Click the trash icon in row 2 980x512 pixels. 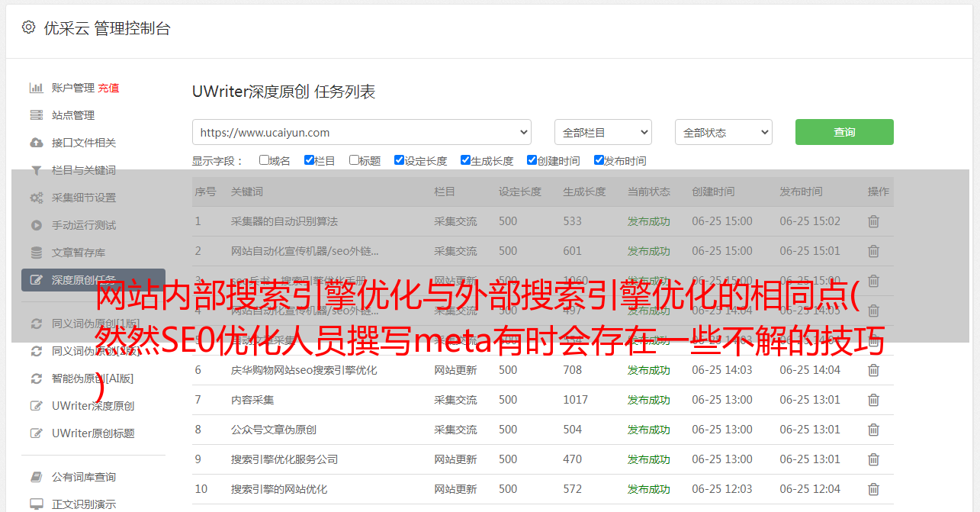(873, 251)
